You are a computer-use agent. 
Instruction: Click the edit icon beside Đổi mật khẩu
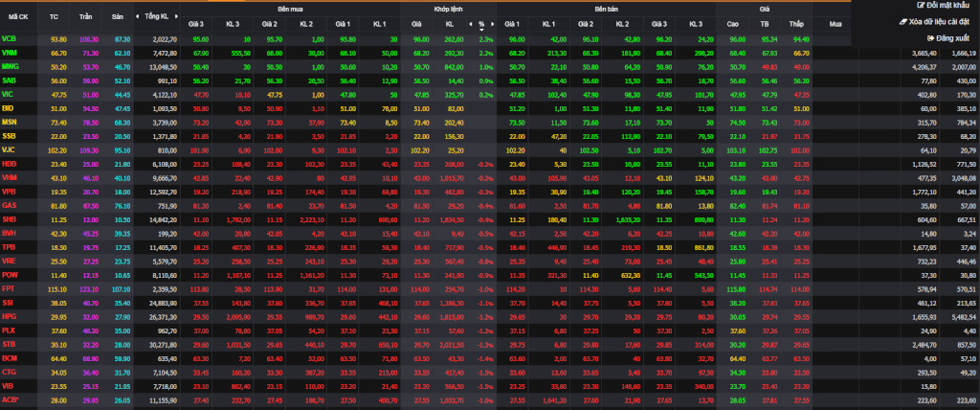pyautogui.click(x=920, y=5)
